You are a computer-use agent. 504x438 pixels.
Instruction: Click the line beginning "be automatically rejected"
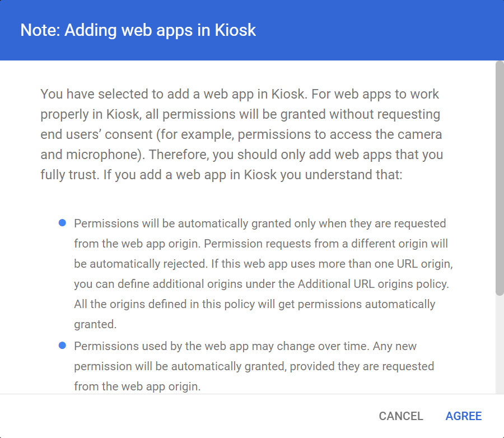(263, 264)
